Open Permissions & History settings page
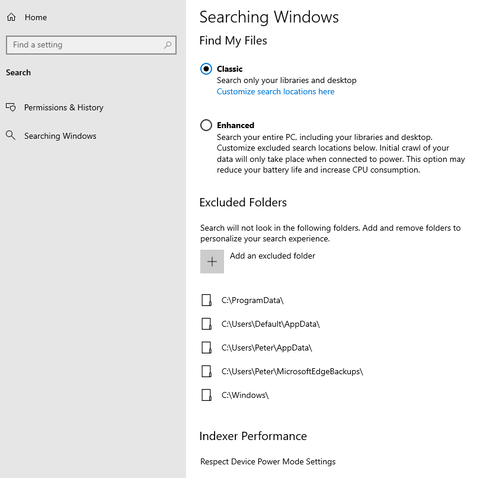This screenshot has width=480, height=478. pos(64,107)
